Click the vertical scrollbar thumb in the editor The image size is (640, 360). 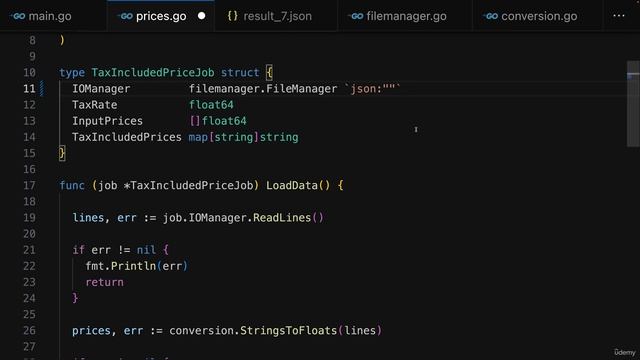[x=633, y=104]
